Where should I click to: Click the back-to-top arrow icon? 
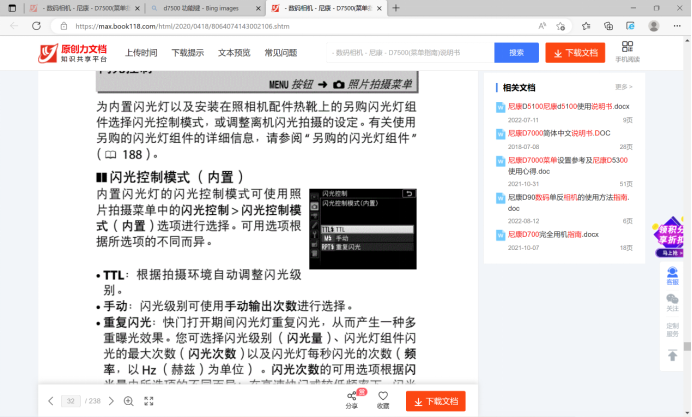point(672,354)
